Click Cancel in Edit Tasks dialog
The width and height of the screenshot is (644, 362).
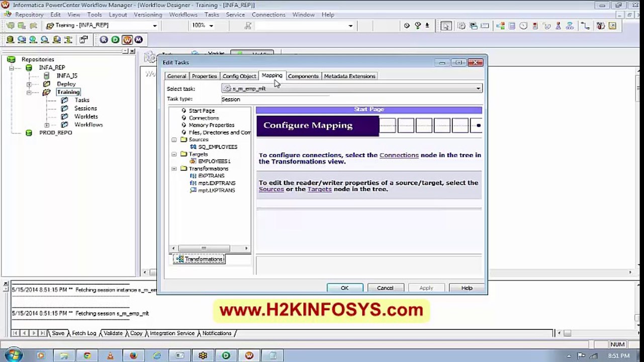click(x=385, y=288)
